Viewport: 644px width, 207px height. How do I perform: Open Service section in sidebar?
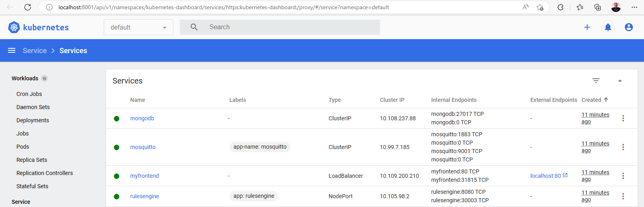(x=21, y=202)
